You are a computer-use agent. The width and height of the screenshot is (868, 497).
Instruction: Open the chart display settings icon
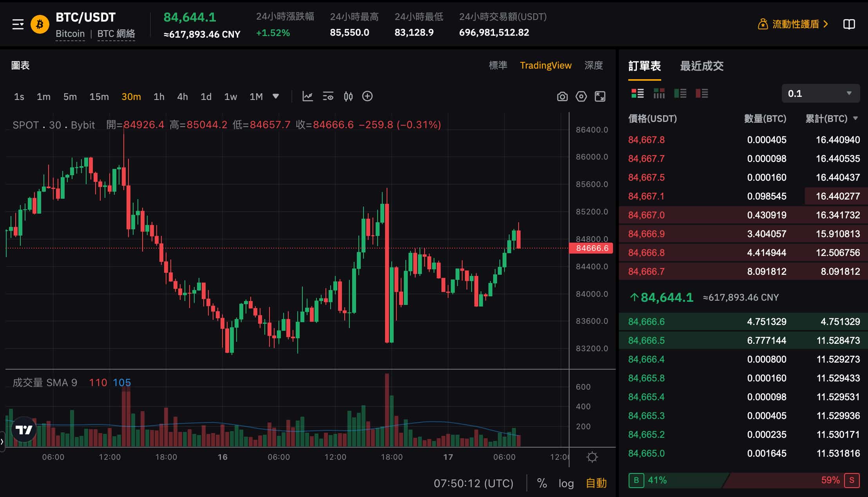328,96
